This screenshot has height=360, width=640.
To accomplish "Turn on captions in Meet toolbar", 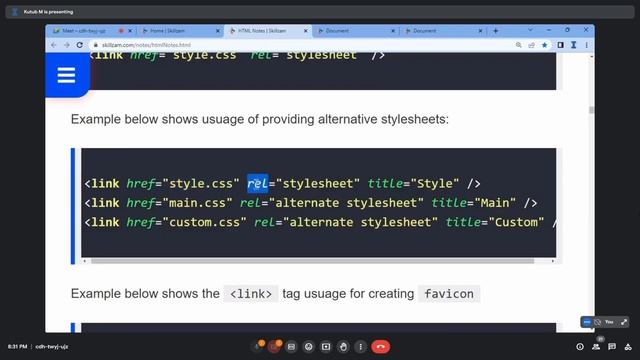I will [291, 347].
